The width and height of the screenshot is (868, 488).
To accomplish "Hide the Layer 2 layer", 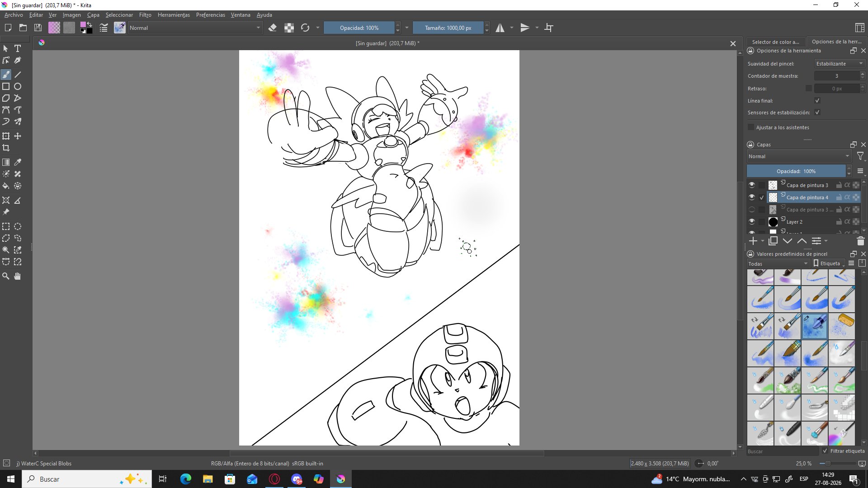I will point(752,222).
